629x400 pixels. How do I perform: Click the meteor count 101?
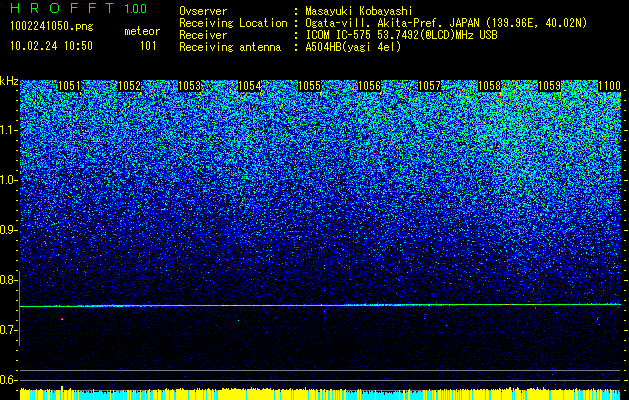(148, 46)
